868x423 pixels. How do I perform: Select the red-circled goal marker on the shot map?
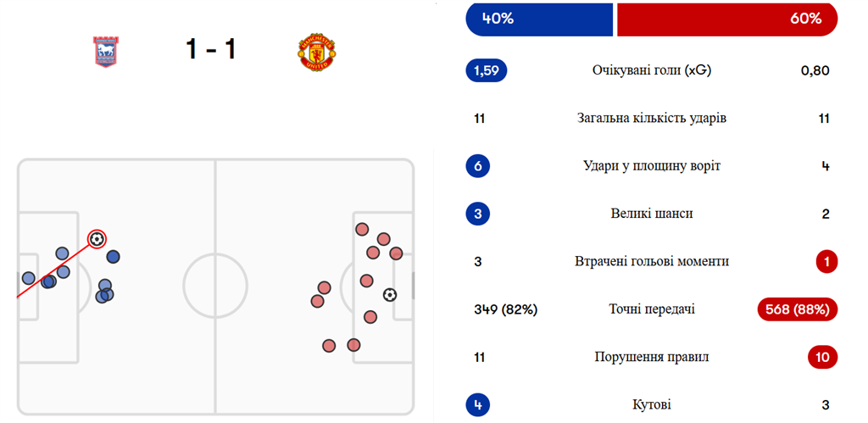(x=97, y=239)
